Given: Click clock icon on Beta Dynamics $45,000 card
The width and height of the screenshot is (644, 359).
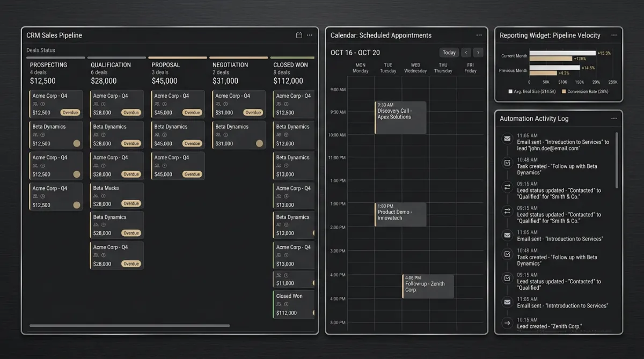Looking at the screenshot, I should [x=165, y=135].
